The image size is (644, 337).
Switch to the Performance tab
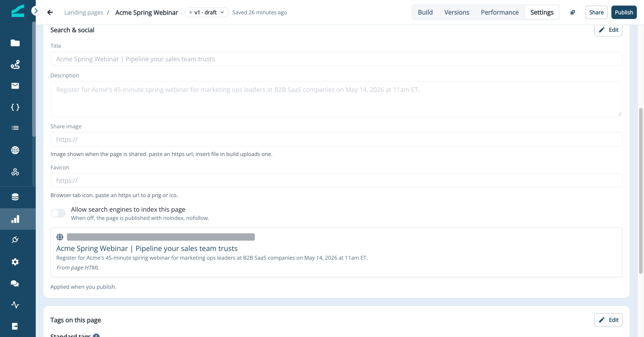pos(500,12)
